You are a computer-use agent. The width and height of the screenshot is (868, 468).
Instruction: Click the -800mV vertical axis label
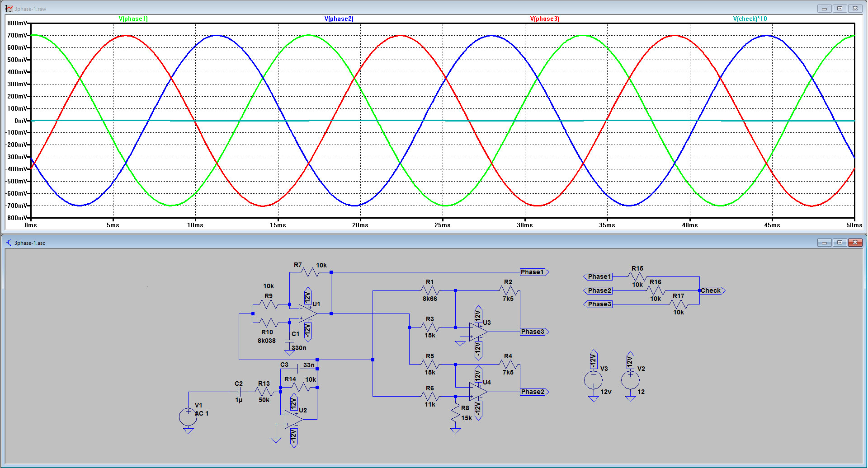(16, 218)
